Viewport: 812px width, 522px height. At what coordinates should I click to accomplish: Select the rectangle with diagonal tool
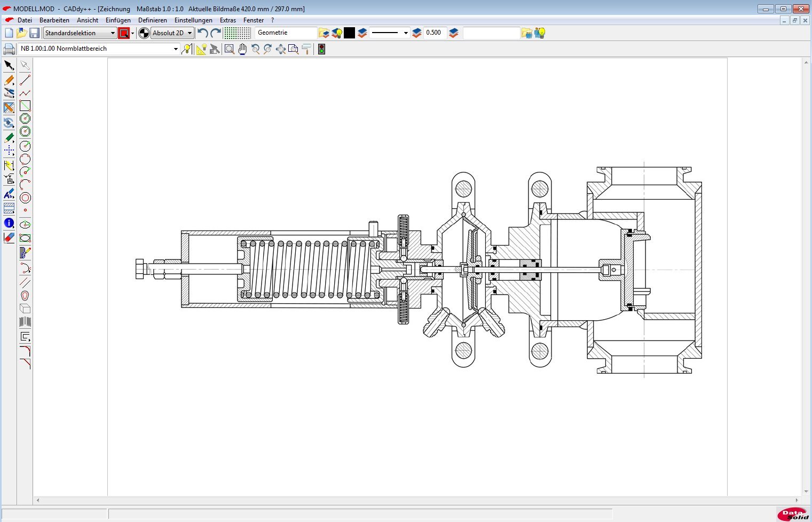coord(25,106)
